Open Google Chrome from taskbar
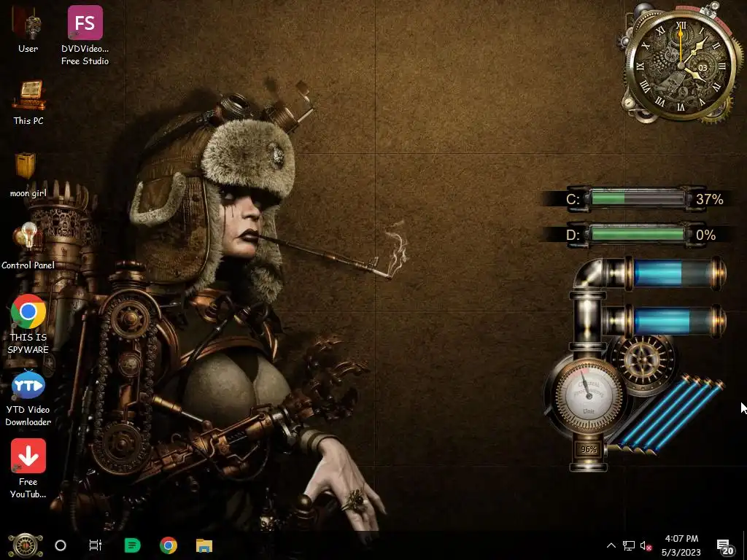747x560 pixels. [169, 545]
